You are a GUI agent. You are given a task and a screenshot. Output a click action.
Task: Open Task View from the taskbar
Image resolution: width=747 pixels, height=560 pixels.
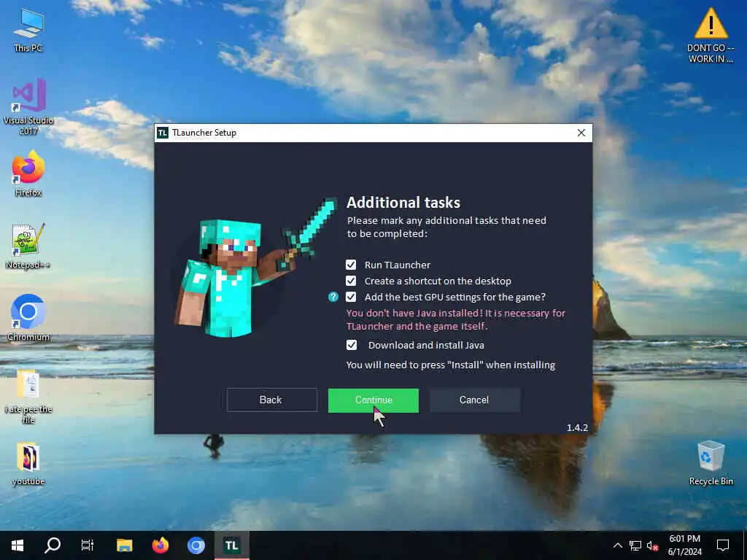click(88, 545)
